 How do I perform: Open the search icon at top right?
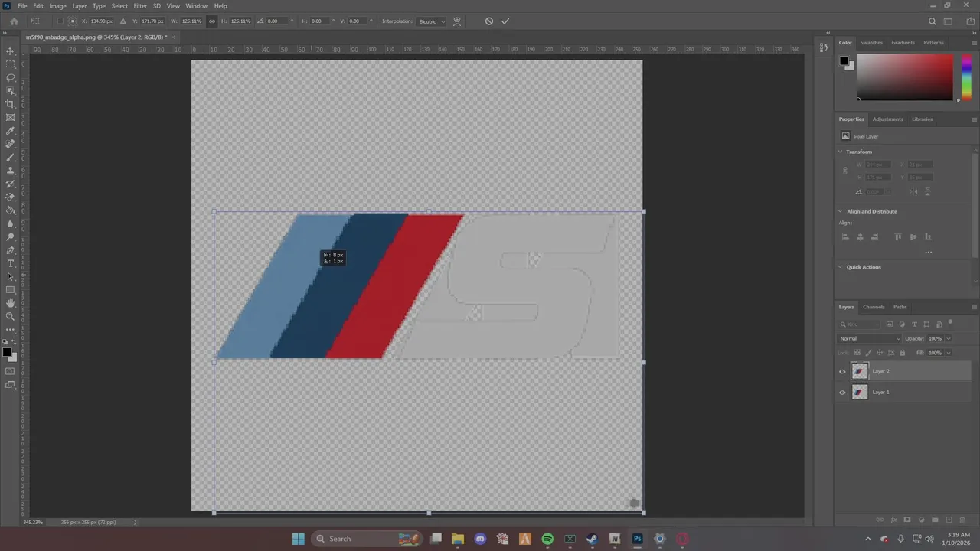pyautogui.click(x=932, y=21)
